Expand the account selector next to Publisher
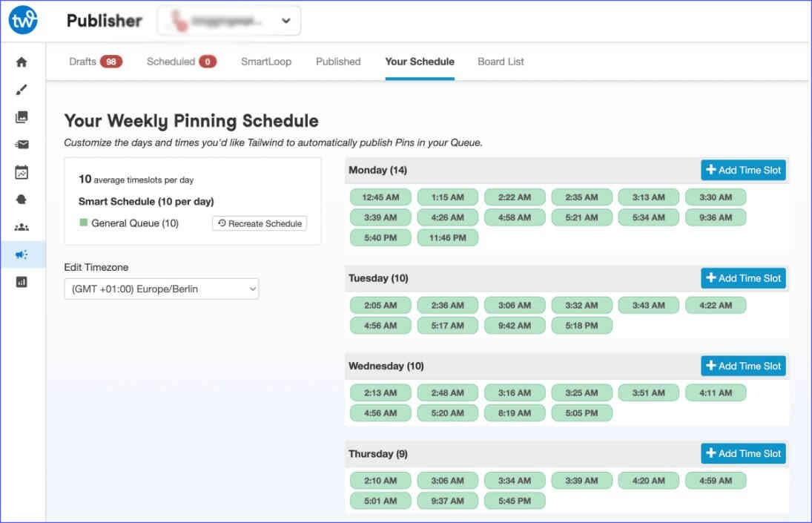 [x=285, y=21]
